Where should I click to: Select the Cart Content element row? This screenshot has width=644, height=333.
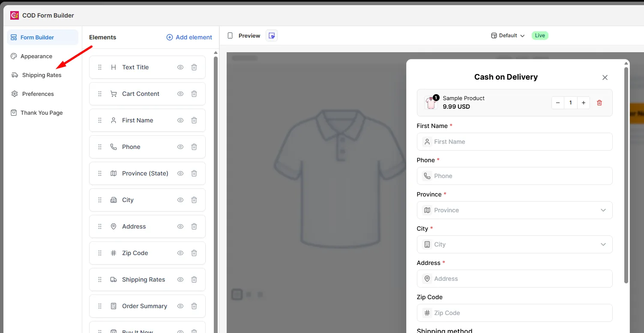[x=147, y=94]
